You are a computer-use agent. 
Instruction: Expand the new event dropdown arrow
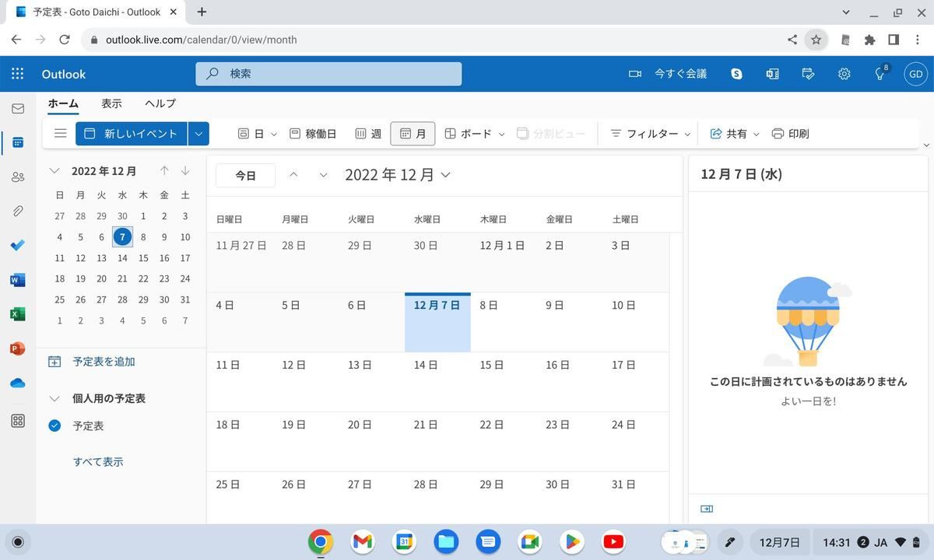point(198,134)
